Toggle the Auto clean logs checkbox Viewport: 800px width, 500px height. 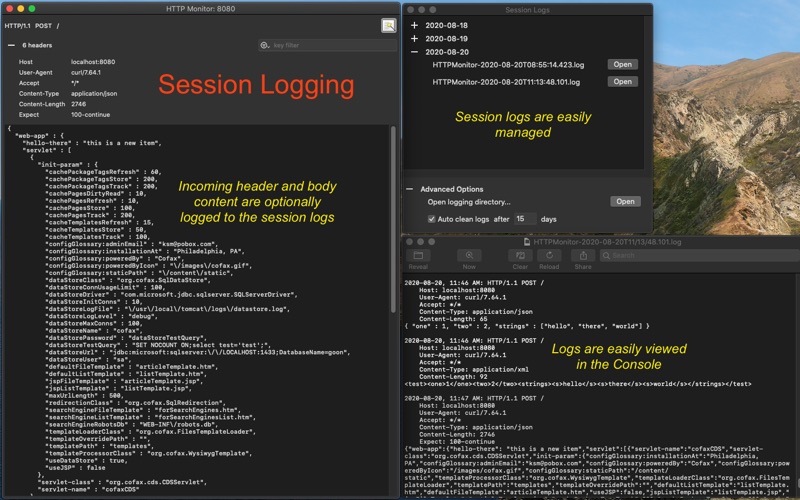pos(432,218)
